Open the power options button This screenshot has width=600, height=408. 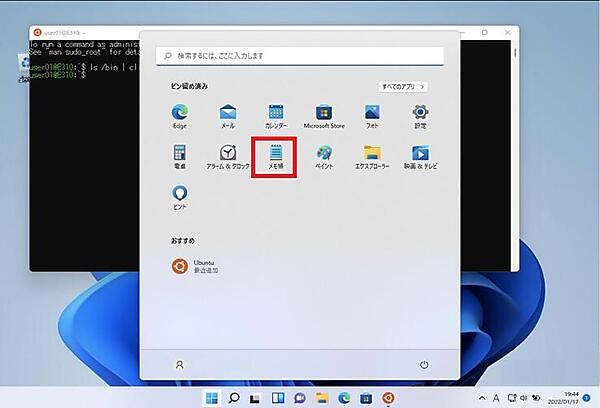point(424,365)
